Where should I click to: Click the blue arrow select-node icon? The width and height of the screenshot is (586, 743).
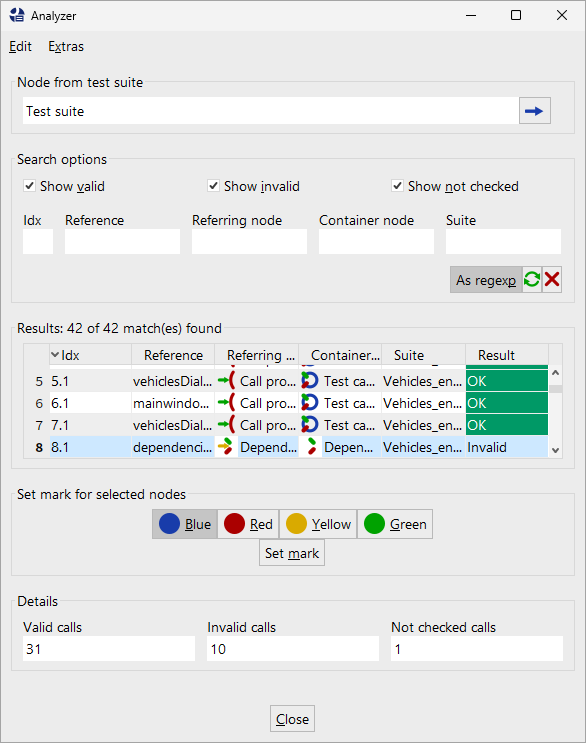534,111
